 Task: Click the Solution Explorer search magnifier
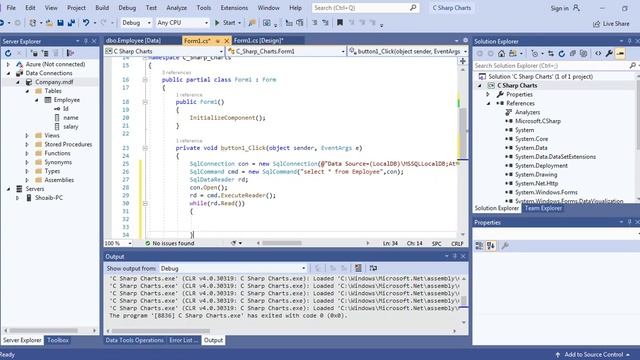pos(633,65)
